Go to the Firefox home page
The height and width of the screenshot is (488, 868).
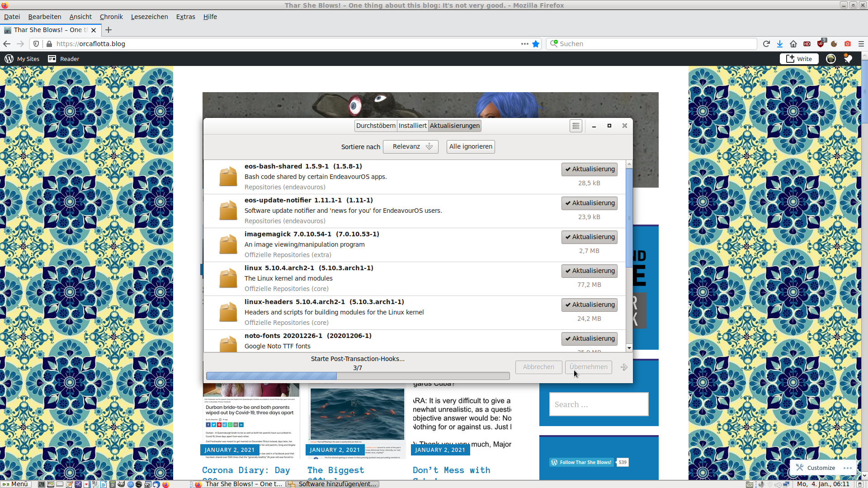click(793, 44)
